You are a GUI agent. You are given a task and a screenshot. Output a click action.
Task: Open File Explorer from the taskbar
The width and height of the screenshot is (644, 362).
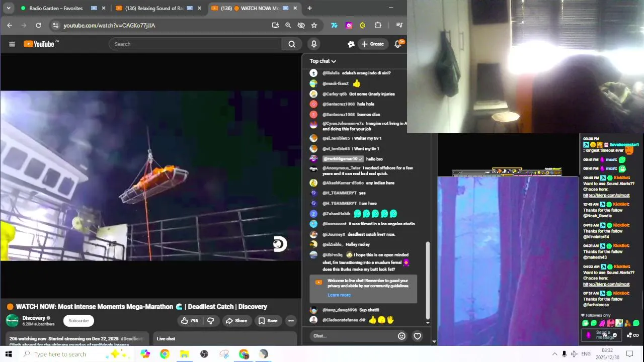point(185,354)
